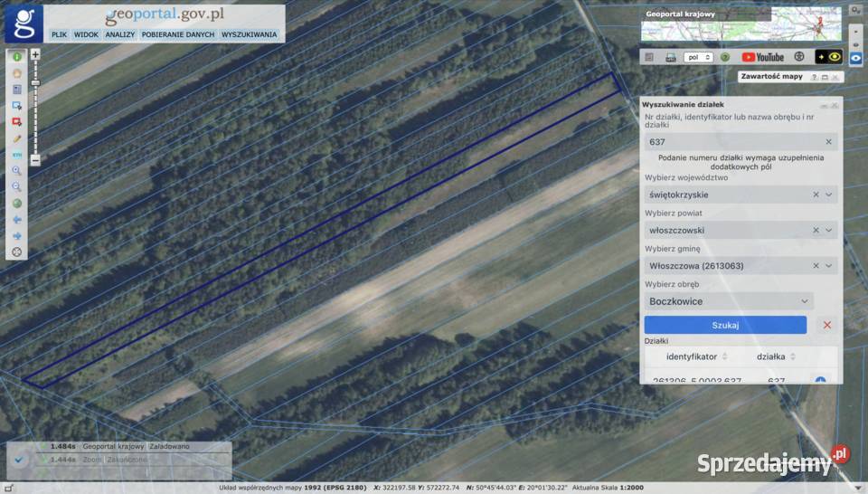Open the YouTube channel icon

[763, 57]
